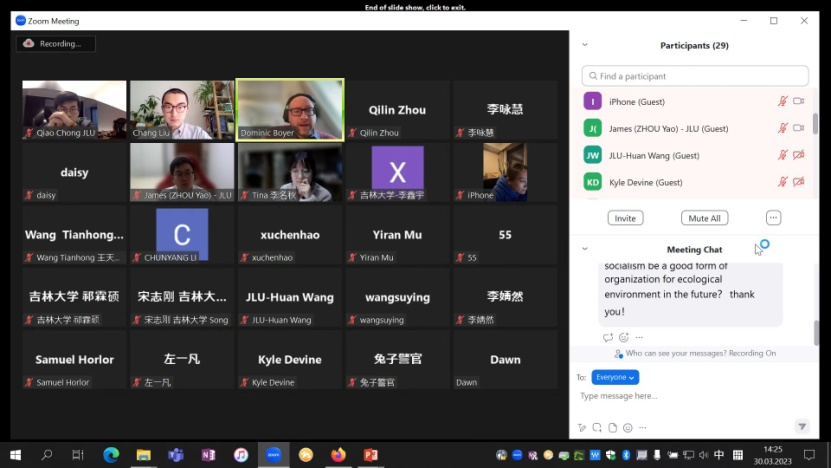Collapse the Meeting Chat panel chevron
This screenshot has width=831, height=468.
click(585, 249)
